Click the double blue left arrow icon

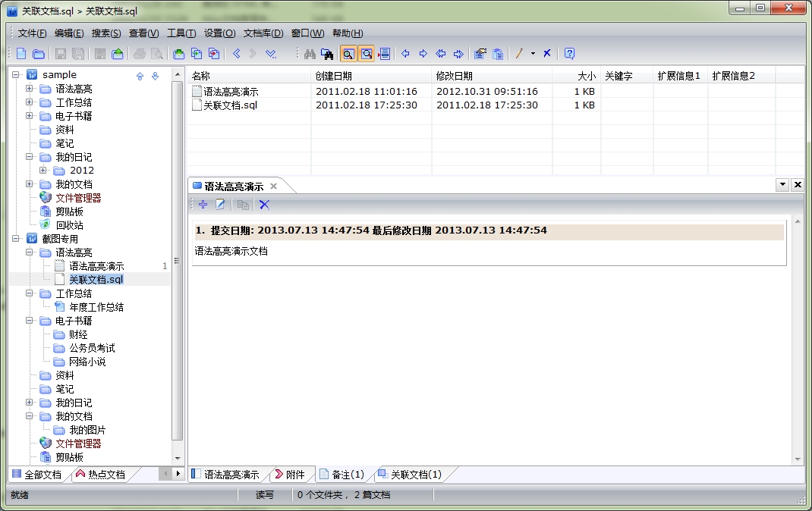[x=441, y=54]
